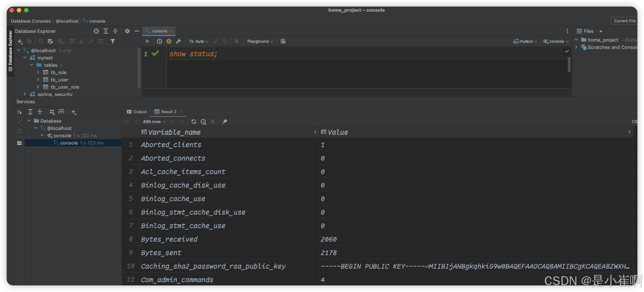The width and height of the screenshot is (644, 292).
Task: Collapse all in Services toolbar
Action: click(x=40, y=112)
